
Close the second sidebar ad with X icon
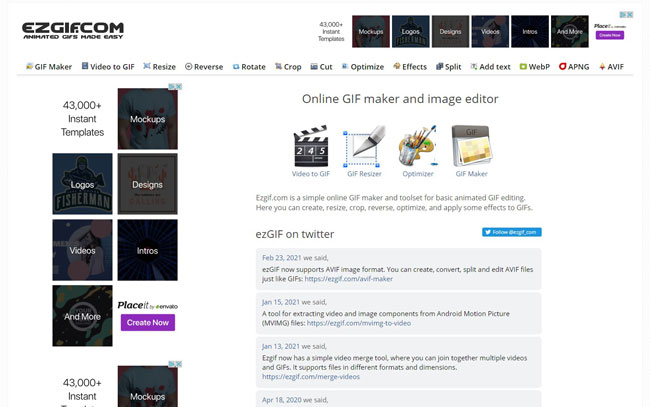[179, 364]
